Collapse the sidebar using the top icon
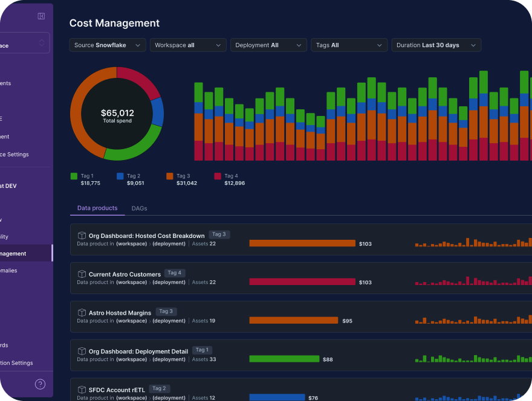This screenshot has width=532, height=401. tap(41, 16)
